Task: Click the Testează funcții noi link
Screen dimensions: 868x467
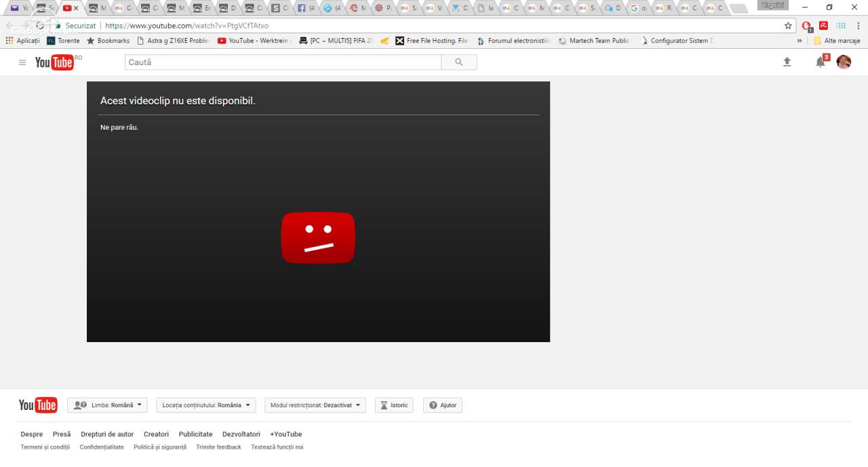Action: pyautogui.click(x=277, y=447)
